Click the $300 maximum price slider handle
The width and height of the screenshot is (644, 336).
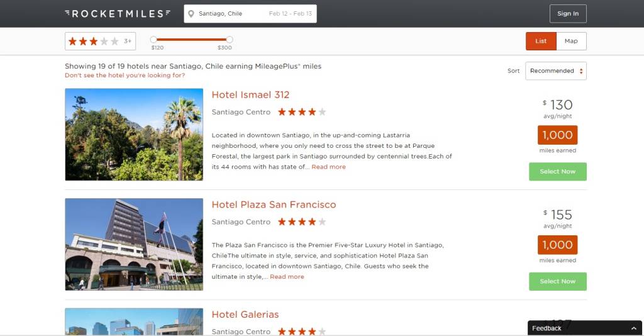point(230,40)
